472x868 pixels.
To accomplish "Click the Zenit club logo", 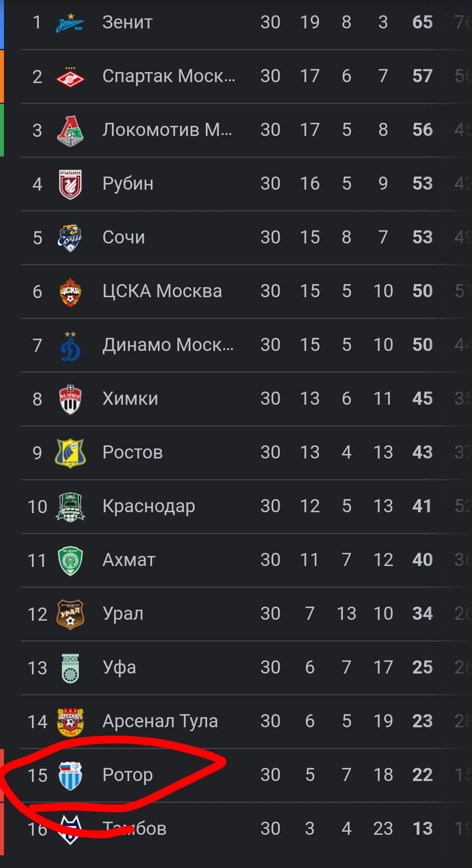I will pyautogui.click(x=70, y=23).
